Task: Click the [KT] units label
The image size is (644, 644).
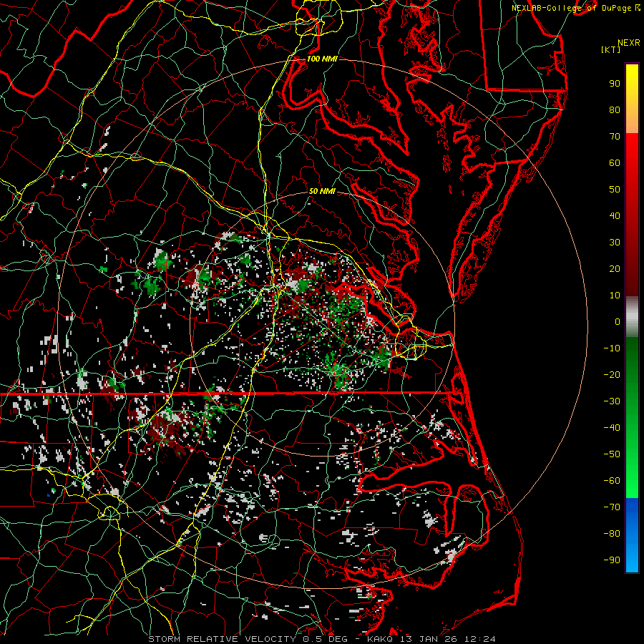Action: [x=611, y=49]
